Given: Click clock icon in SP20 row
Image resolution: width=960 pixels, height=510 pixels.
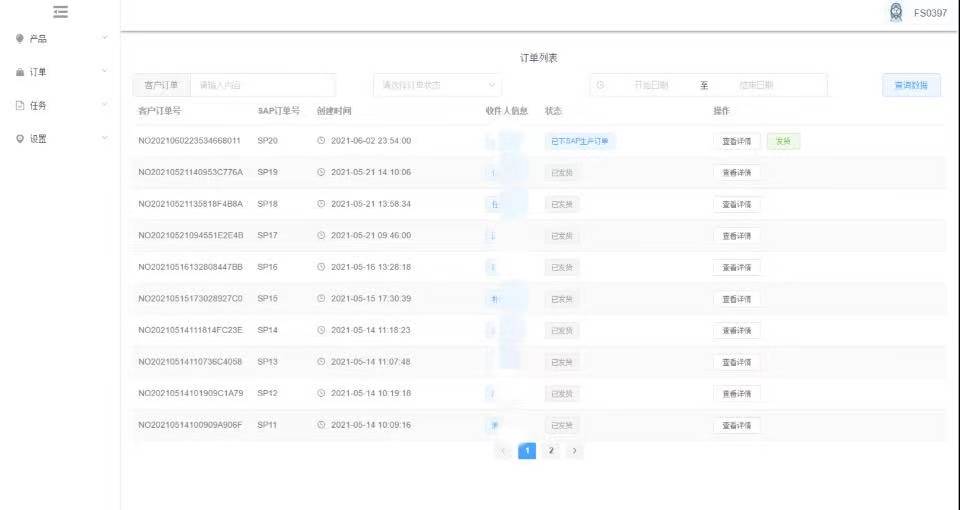Looking at the screenshot, I should [x=321, y=141].
